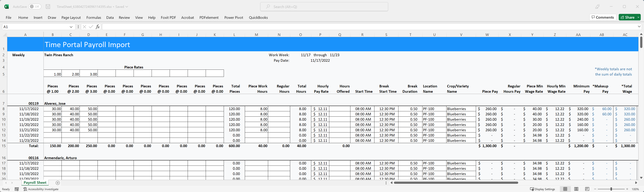Click the formula bar Enter checkmark icon

pyautogui.click(x=91, y=27)
